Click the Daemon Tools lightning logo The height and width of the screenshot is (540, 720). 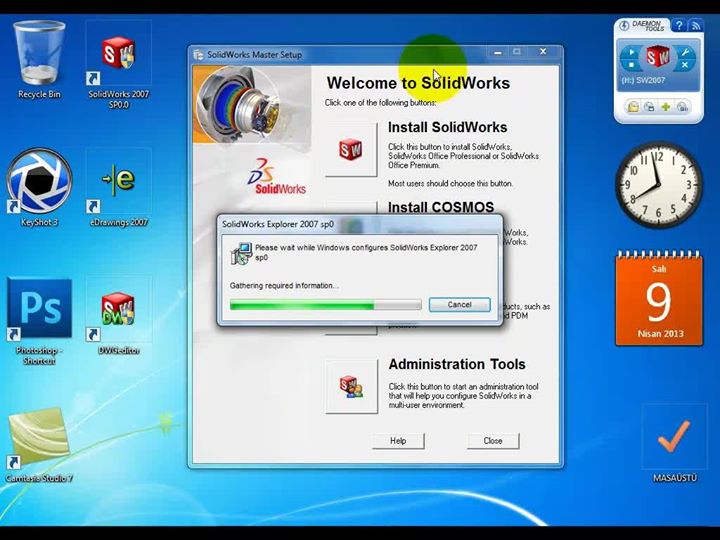(624, 25)
